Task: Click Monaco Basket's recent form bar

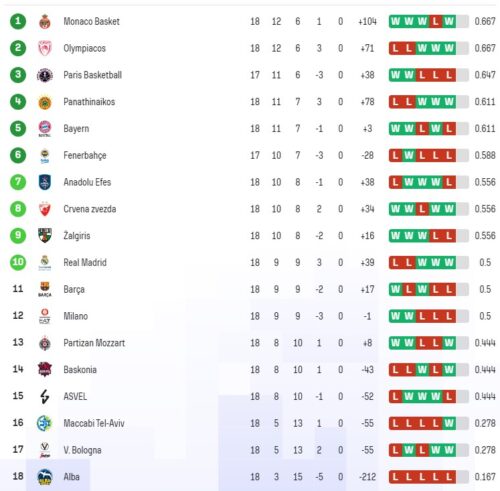Action: pyautogui.click(x=429, y=21)
